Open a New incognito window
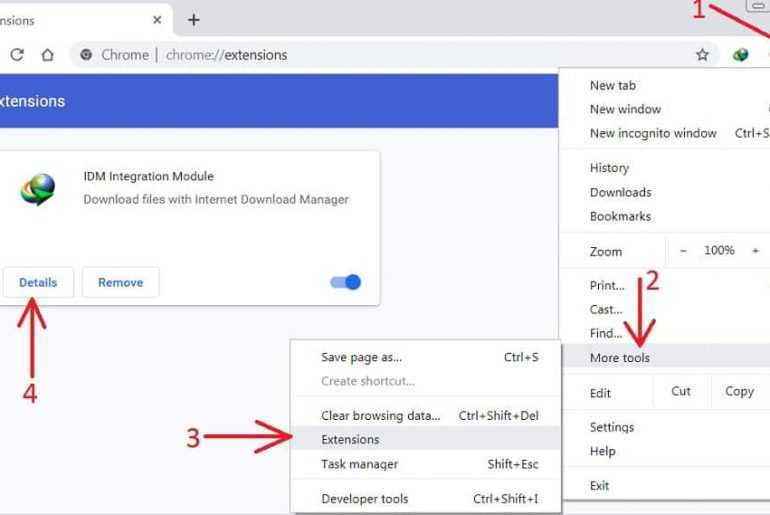 click(664, 133)
